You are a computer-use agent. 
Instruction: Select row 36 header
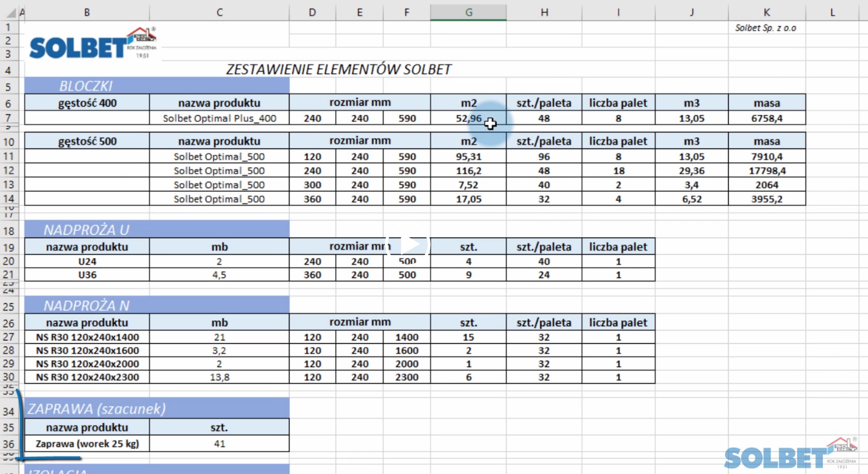click(9, 444)
